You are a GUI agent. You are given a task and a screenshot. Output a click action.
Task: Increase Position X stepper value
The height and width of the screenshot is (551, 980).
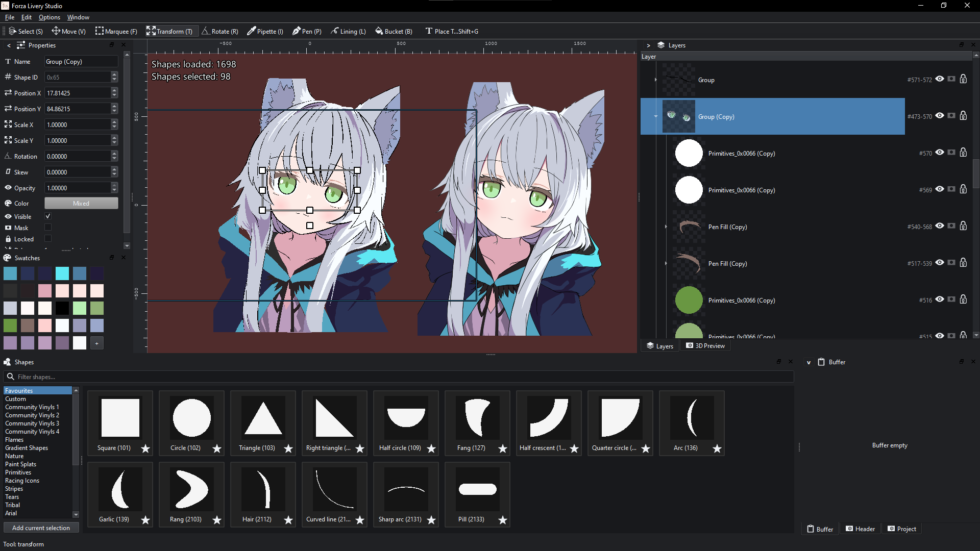pos(114,90)
